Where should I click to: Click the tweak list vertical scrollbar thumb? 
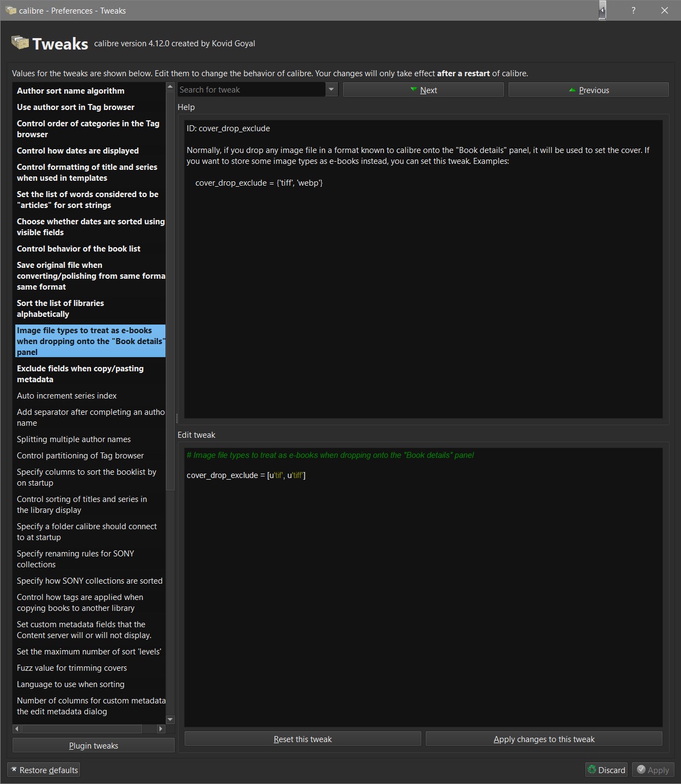170,291
